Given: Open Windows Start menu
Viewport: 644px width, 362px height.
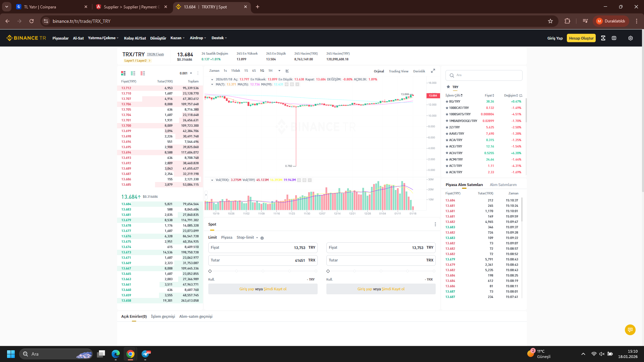Looking at the screenshot, I should [x=11, y=354].
